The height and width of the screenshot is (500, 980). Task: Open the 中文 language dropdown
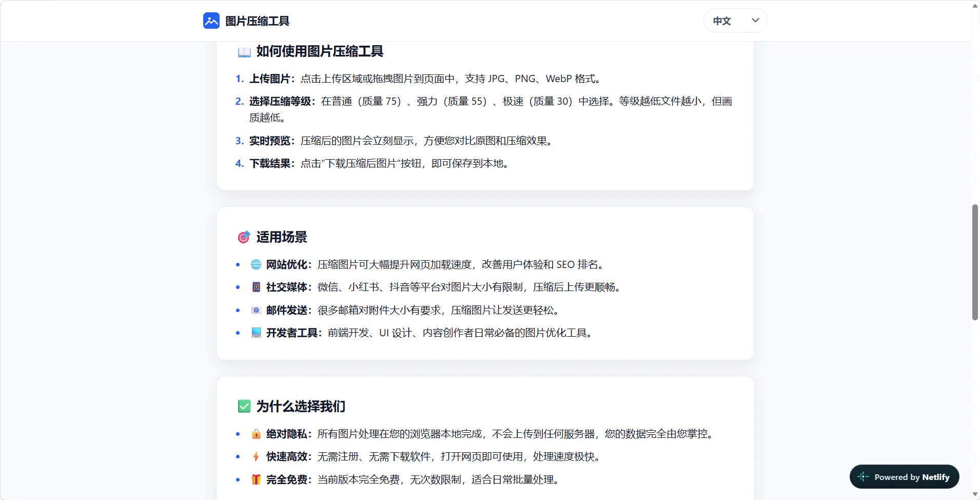tap(735, 21)
